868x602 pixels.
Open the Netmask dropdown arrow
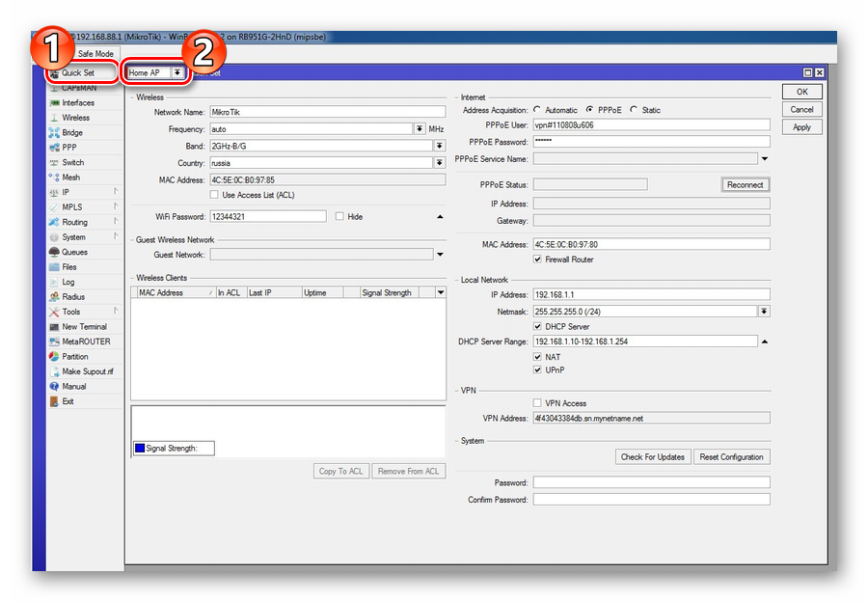tap(764, 312)
